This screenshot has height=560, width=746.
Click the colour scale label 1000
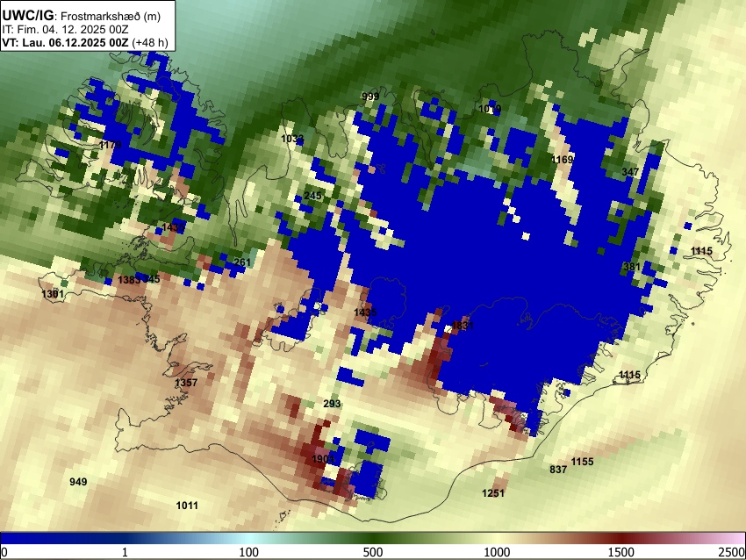coord(497,552)
